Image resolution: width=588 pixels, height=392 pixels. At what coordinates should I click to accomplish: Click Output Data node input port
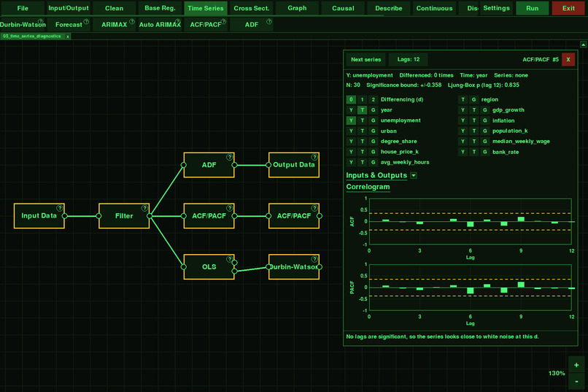coord(268,165)
